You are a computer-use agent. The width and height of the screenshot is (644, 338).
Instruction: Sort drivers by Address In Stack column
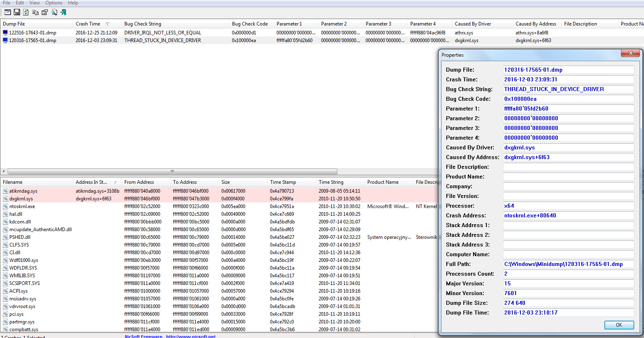[x=97, y=182]
